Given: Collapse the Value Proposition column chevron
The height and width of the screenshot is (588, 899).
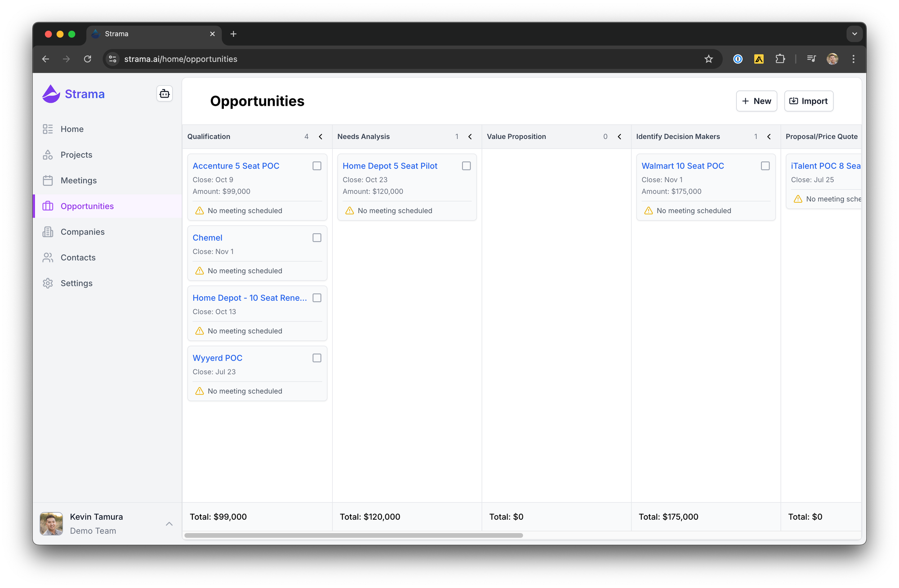Looking at the screenshot, I should tap(619, 137).
